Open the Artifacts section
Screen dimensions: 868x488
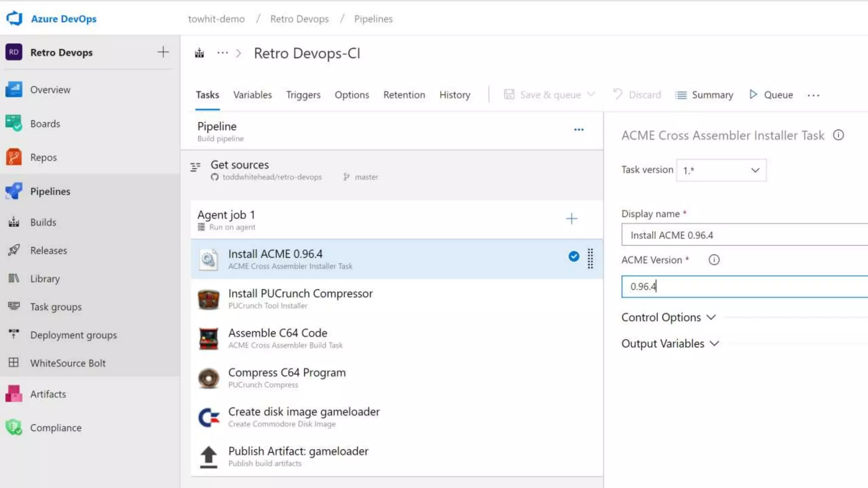tap(48, 394)
